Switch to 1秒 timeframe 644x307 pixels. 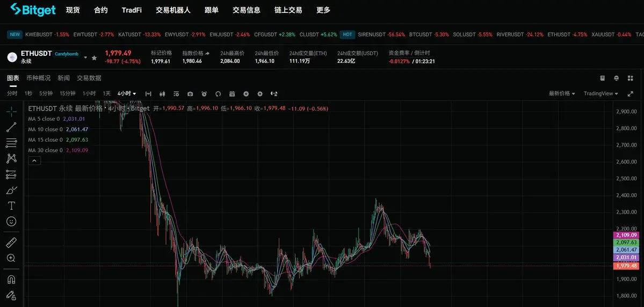point(28,93)
